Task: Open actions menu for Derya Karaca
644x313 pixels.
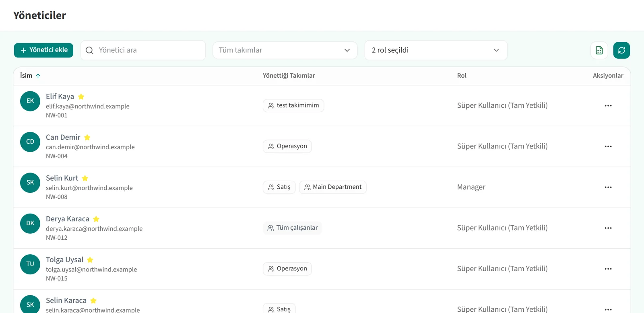Action: 608,228
